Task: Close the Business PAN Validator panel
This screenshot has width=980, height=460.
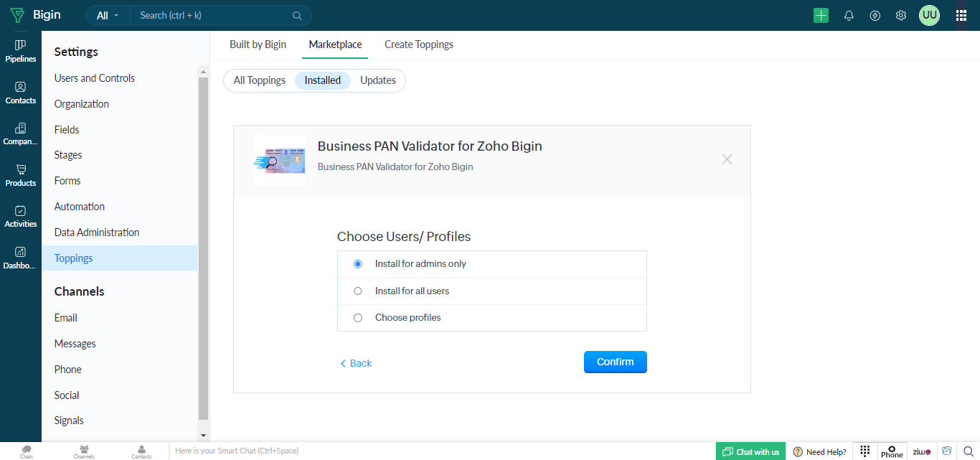Action: tap(727, 159)
